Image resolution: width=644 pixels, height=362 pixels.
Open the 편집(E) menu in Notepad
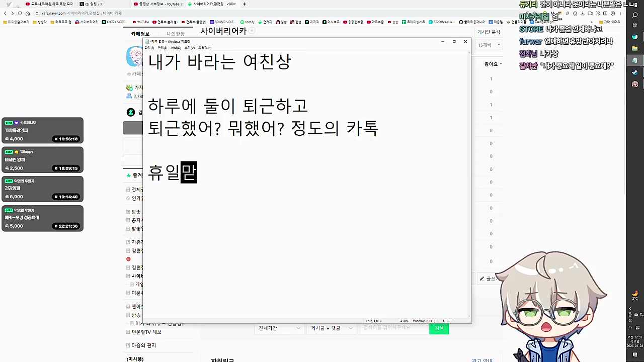click(162, 48)
